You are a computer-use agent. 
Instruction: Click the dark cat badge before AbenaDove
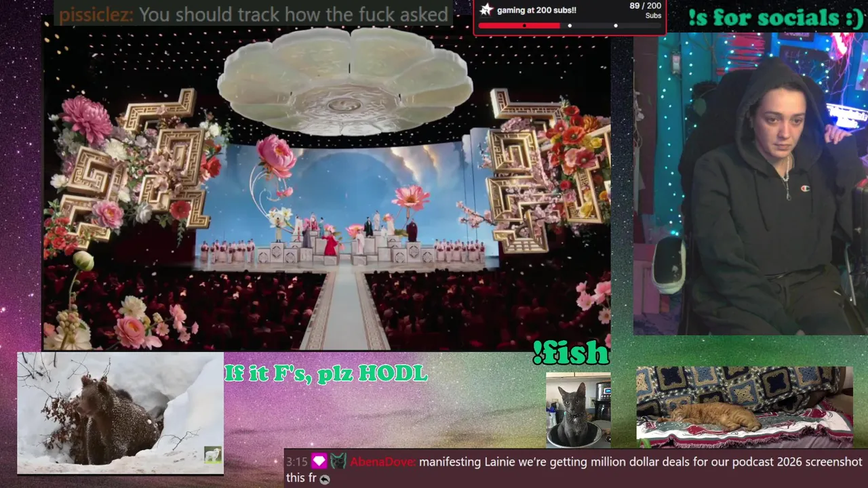tap(338, 462)
